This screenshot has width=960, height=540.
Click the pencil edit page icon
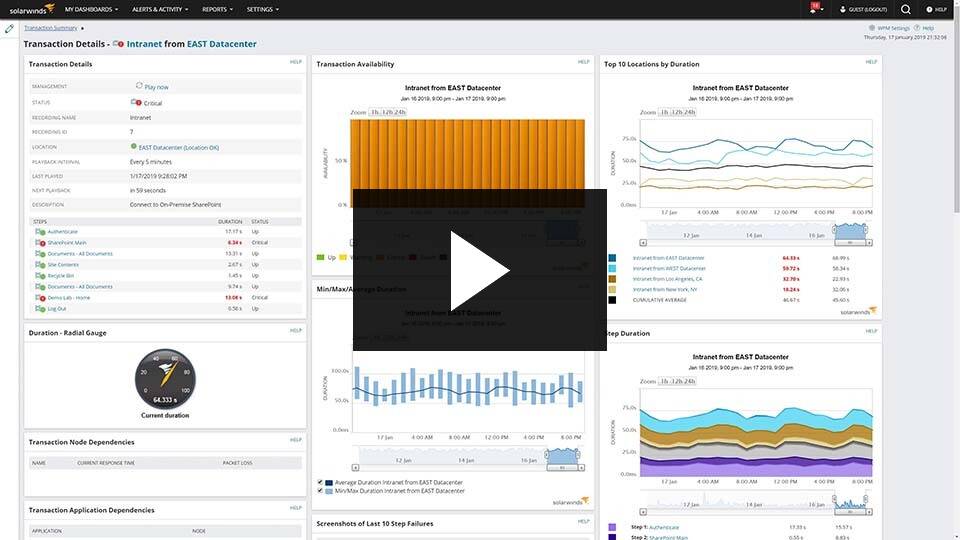tap(9, 28)
